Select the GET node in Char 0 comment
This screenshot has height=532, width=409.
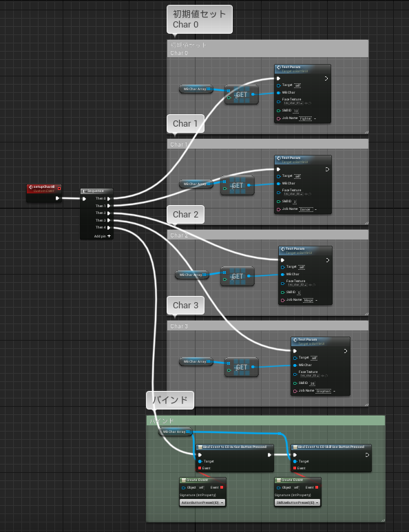tap(241, 95)
